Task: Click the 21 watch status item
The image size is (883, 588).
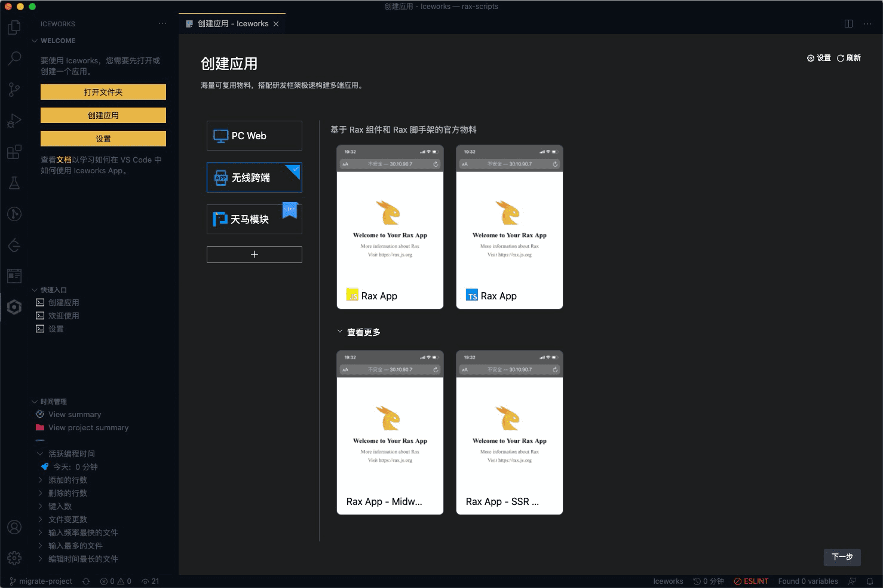Action: point(151,581)
